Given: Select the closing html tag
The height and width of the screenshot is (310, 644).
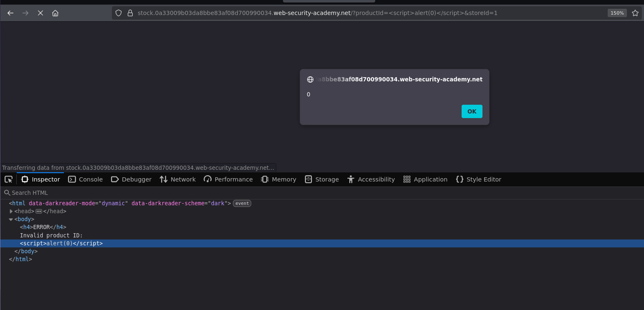Looking at the screenshot, I should (20, 259).
